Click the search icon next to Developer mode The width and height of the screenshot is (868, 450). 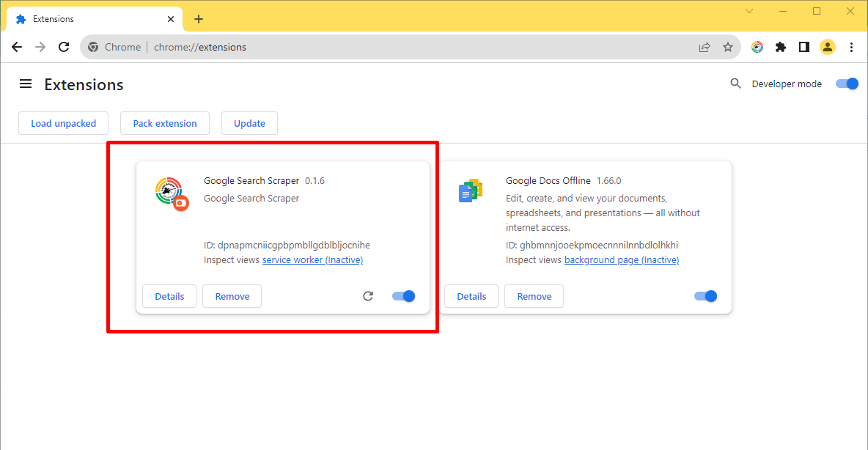click(x=735, y=84)
